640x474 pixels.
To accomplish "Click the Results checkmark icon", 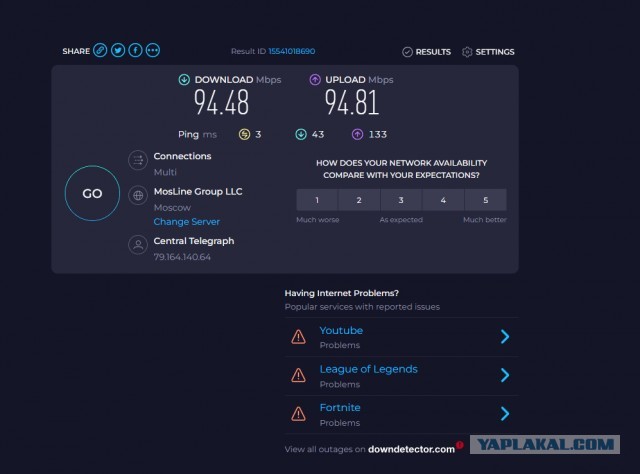I will (407, 52).
